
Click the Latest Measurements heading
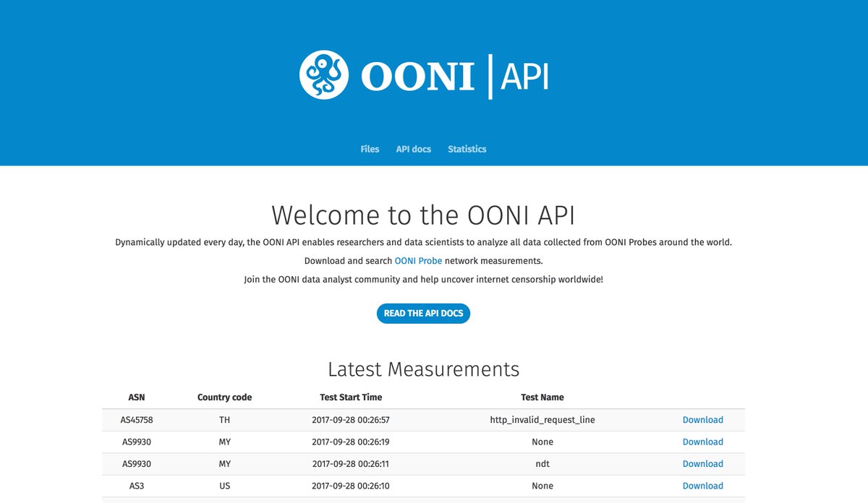pyautogui.click(x=423, y=369)
